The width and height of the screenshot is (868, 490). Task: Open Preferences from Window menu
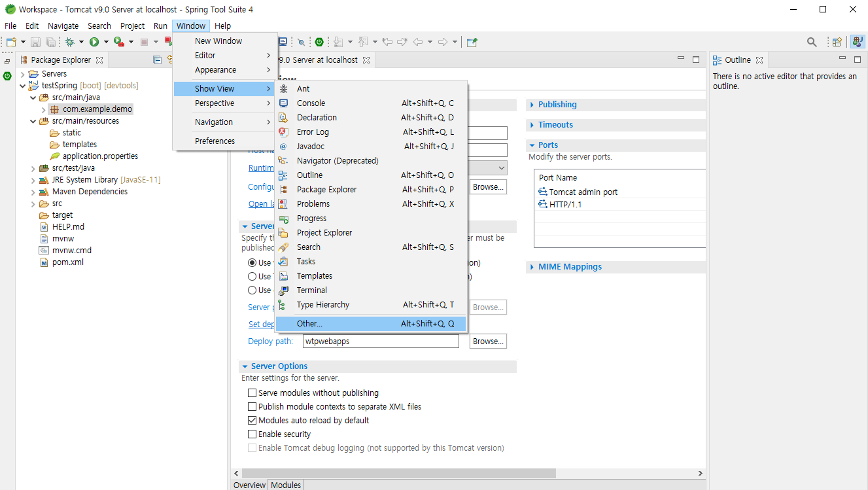[225, 141]
